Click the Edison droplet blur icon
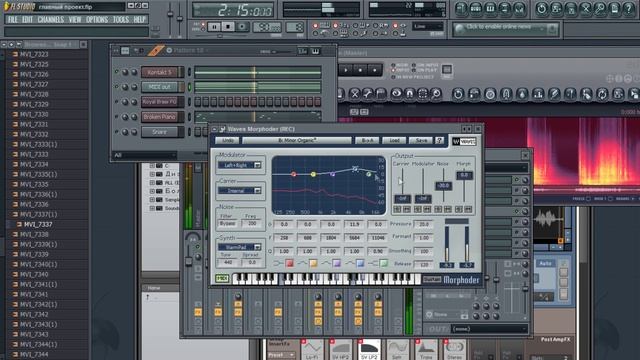Viewport: 640px width, 360px height. tap(522, 94)
